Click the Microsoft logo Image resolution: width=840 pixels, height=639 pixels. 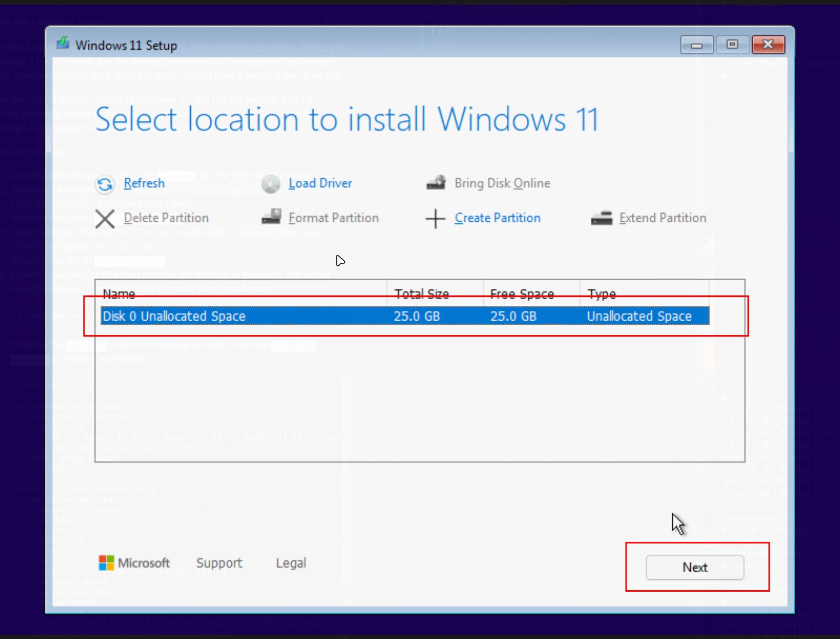[x=134, y=563]
